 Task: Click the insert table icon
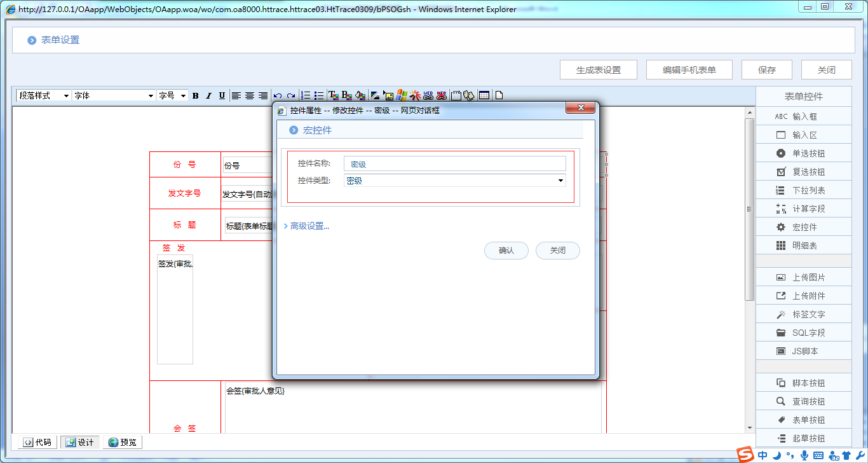[x=484, y=95]
